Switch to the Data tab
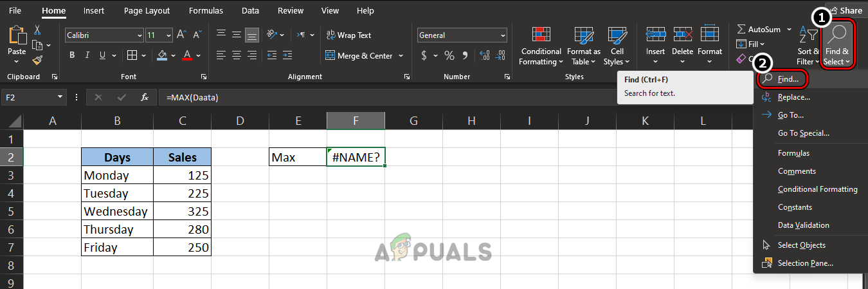 [251, 11]
